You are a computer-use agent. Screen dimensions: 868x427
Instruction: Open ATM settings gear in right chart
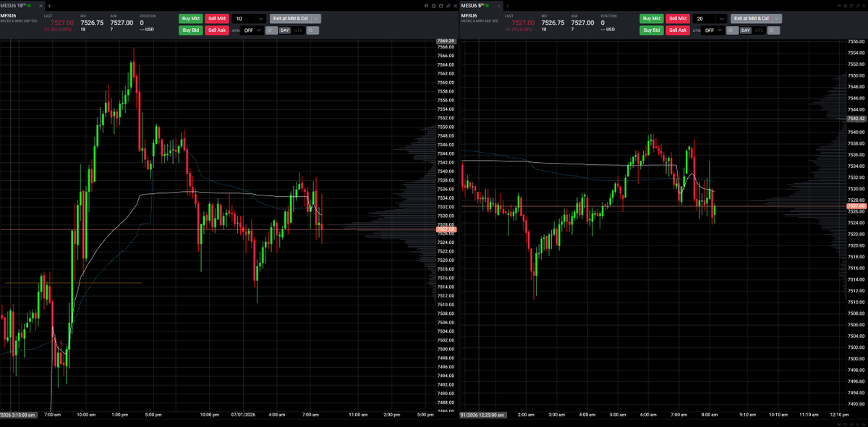pos(732,30)
